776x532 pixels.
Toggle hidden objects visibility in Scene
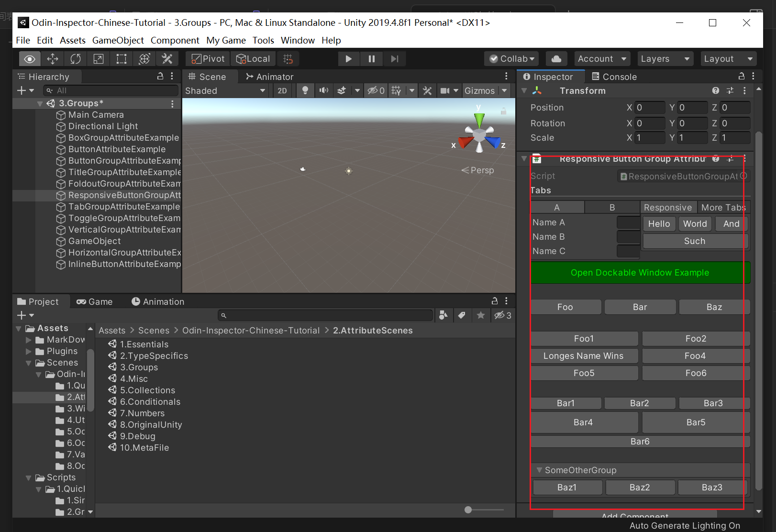(x=376, y=90)
